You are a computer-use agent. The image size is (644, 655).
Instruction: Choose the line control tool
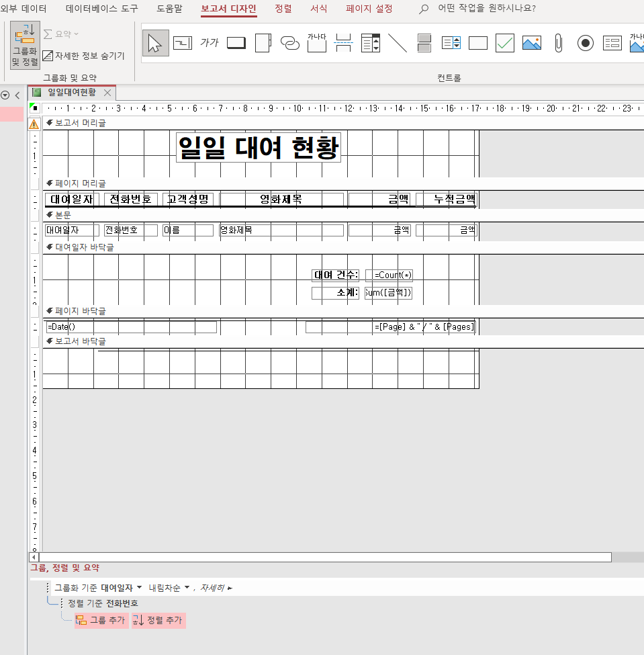pyautogui.click(x=397, y=43)
